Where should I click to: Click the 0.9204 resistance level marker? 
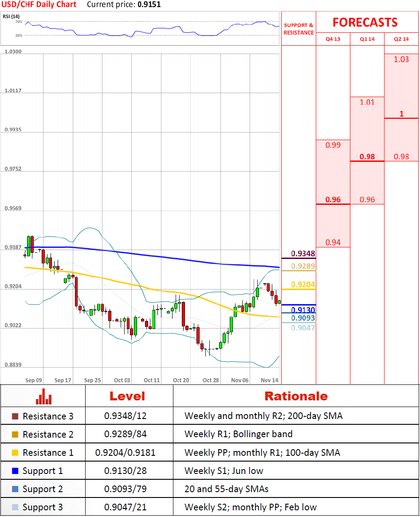303,285
